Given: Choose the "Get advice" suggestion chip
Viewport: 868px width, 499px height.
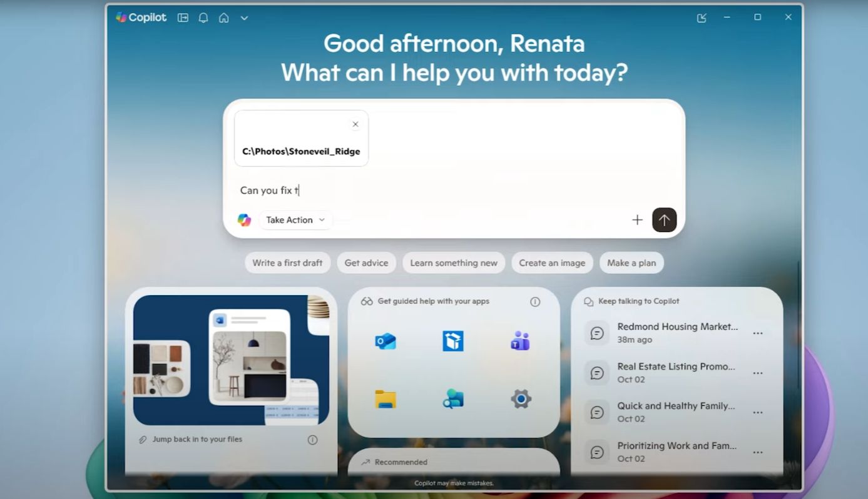Looking at the screenshot, I should click(366, 263).
